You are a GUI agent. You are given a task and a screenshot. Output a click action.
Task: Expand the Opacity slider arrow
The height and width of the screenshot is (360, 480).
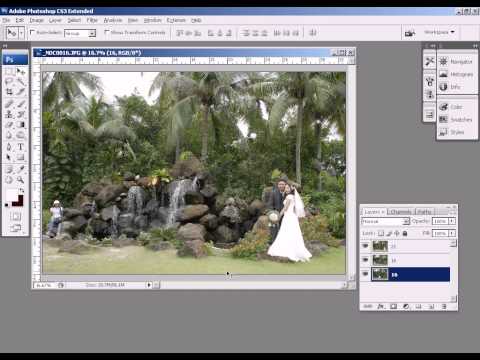click(452, 221)
